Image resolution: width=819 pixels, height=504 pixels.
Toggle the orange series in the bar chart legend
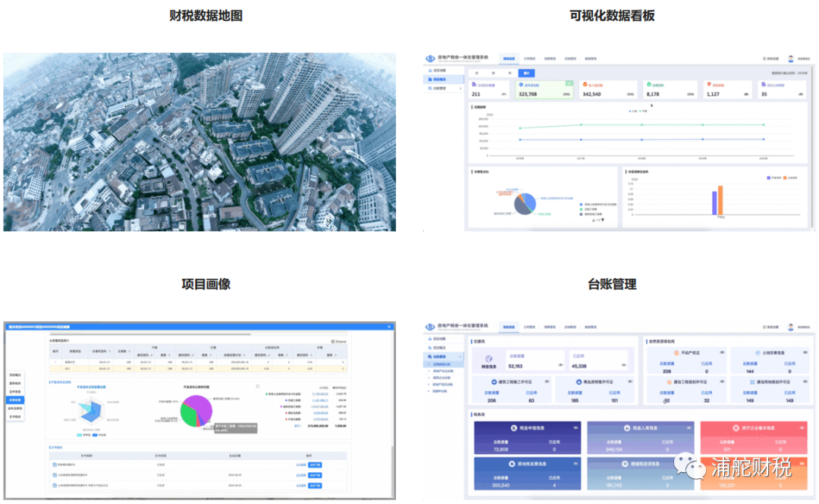coord(790,178)
